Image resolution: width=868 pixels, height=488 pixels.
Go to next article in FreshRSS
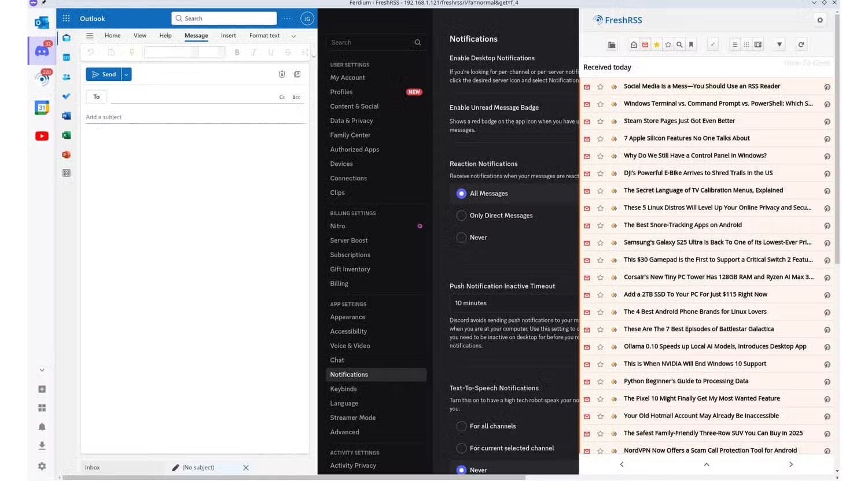[x=791, y=464]
